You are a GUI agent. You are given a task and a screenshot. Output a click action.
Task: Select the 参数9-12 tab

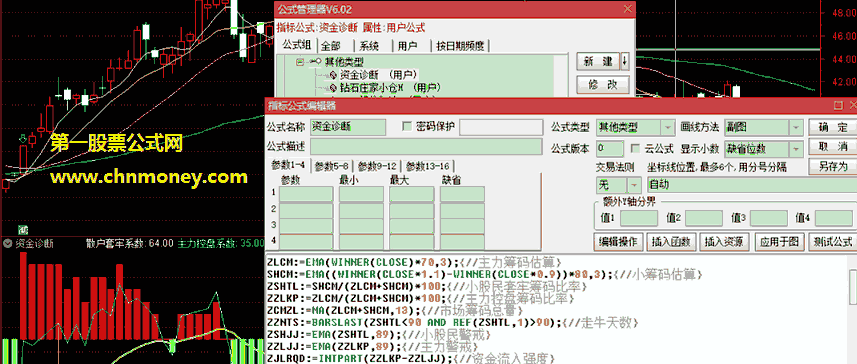377,166
